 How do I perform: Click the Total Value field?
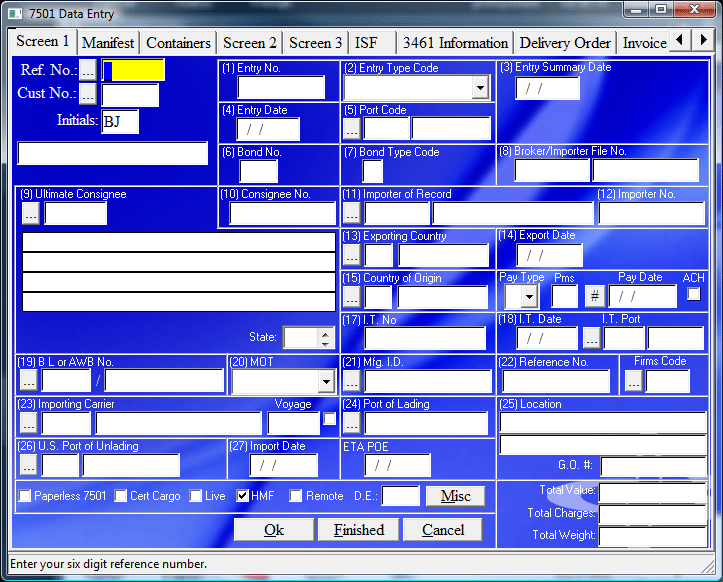(652, 493)
